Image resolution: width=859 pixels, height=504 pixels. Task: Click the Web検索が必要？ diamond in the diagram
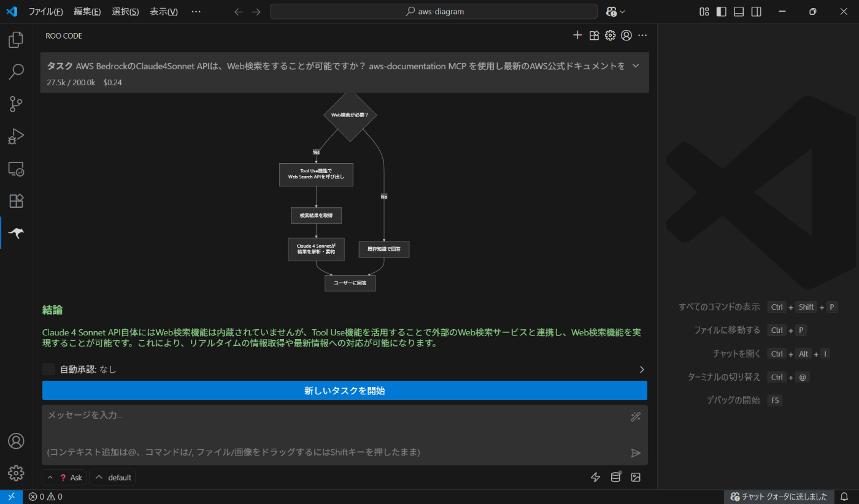coord(350,115)
